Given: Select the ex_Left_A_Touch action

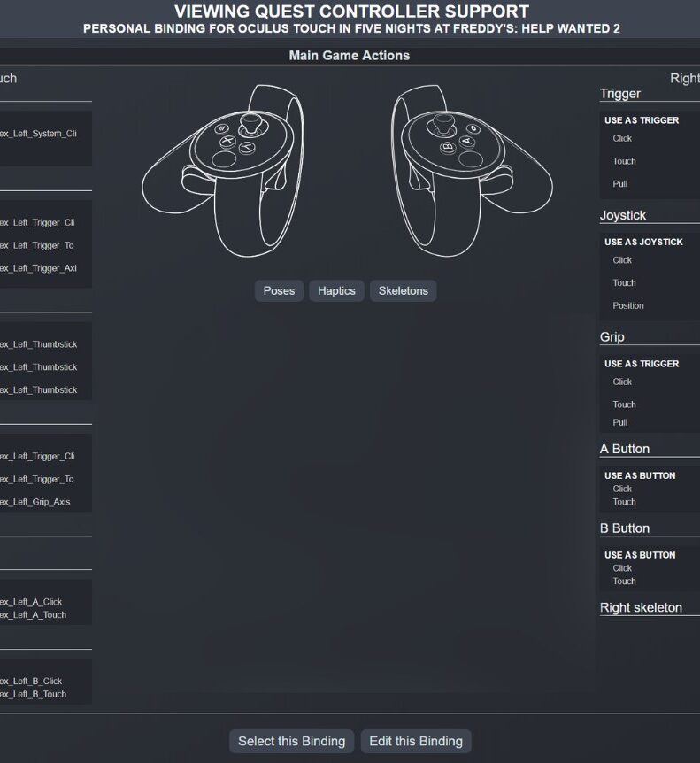Looking at the screenshot, I should coord(33,614).
